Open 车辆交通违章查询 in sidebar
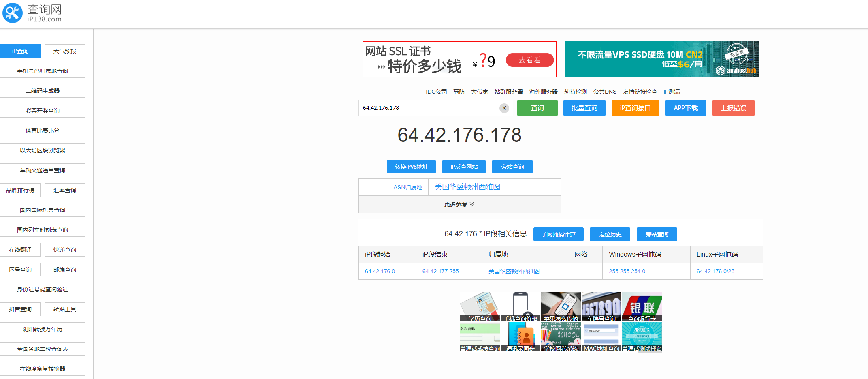Image resolution: width=868 pixels, height=379 pixels. (43, 170)
